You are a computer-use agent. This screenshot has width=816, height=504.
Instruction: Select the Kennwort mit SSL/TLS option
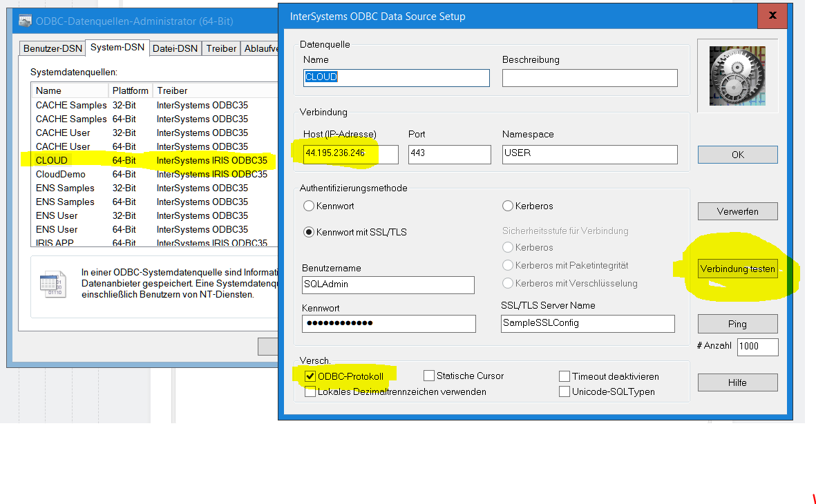(x=309, y=232)
